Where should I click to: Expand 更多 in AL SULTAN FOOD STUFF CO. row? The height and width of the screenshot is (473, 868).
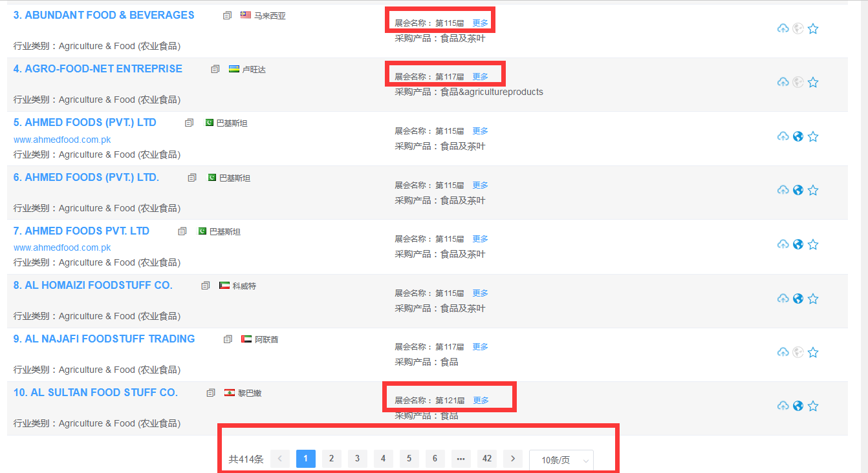481,400
